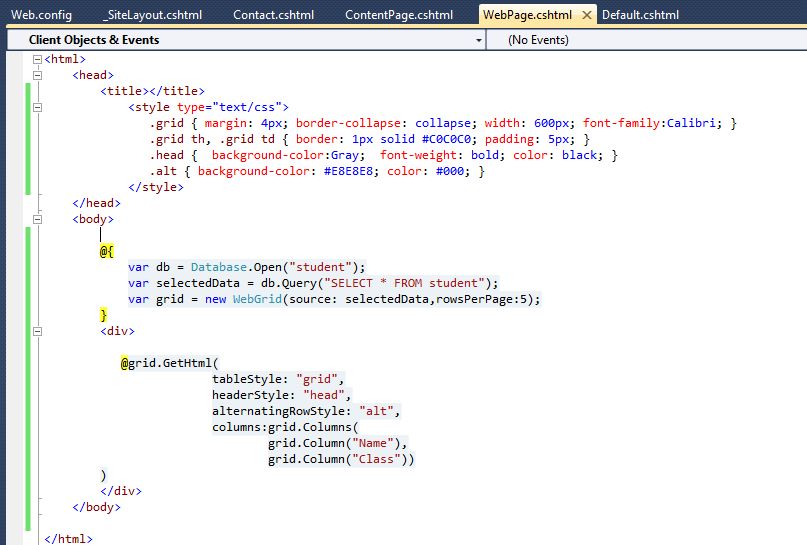This screenshot has height=545, width=807.
Task: Click the Database.Open("student") line
Action: [x=247, y=267]
